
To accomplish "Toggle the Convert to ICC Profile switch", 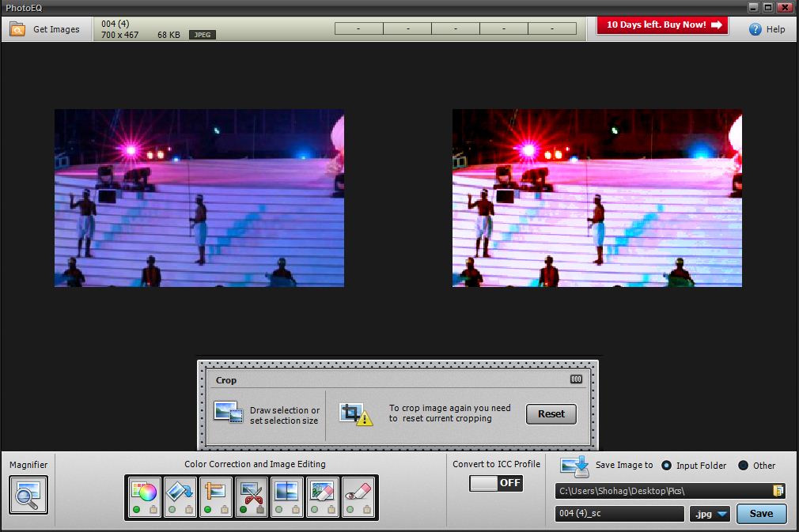I will tap(496, 483).
